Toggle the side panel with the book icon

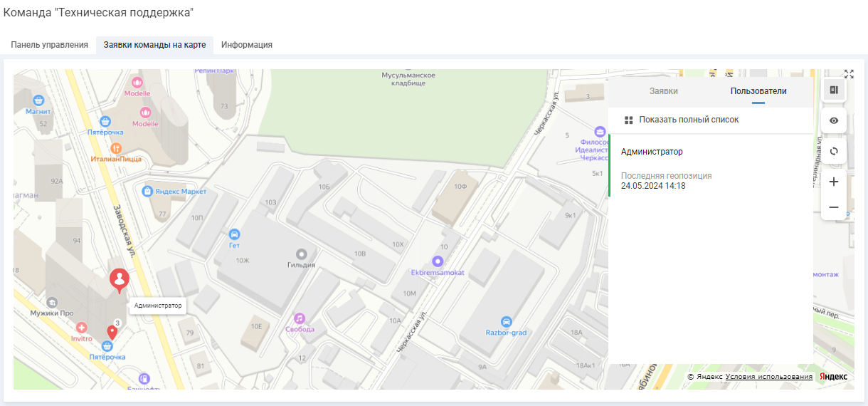(834, 90)
